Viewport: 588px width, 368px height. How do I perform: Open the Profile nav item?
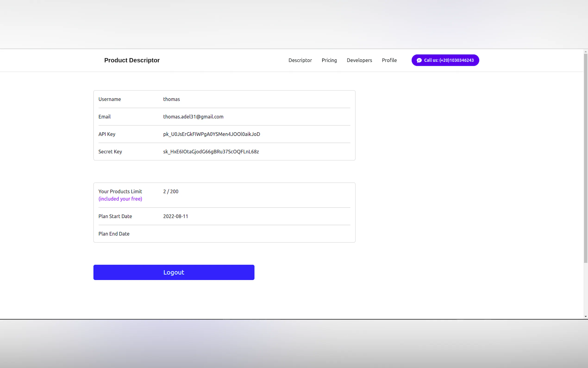(389, 60)
